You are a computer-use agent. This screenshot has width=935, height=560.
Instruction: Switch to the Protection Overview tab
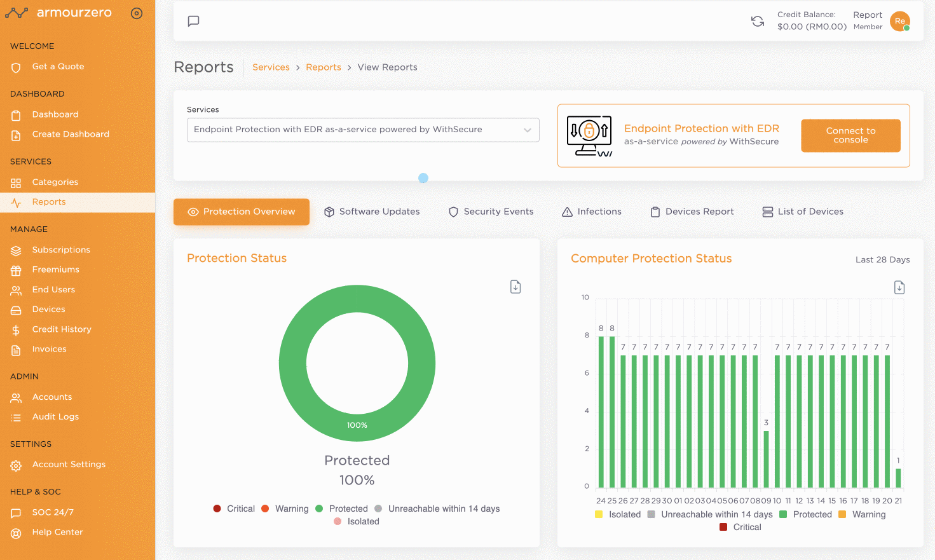[x=242, y=212]
